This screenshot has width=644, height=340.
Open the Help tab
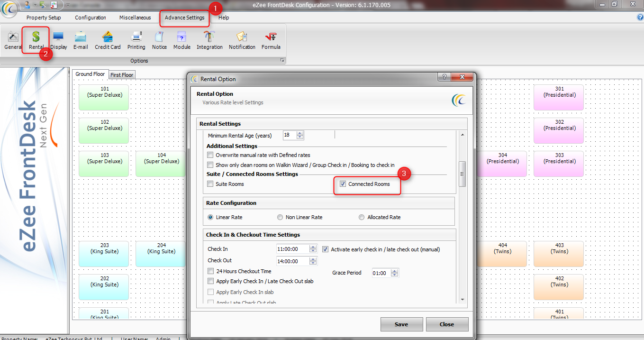coord(224,18)
